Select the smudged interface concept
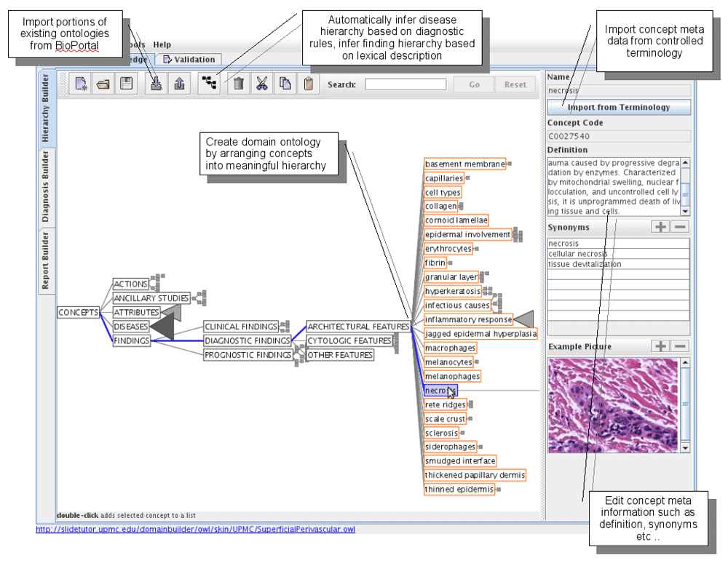Screen dimensions: 728x563 [x=460, y=461]
